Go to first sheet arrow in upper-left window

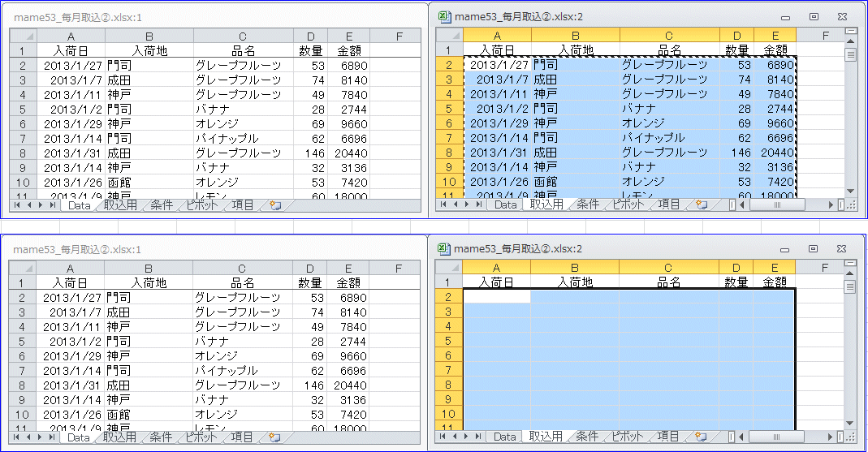point(16,205)
